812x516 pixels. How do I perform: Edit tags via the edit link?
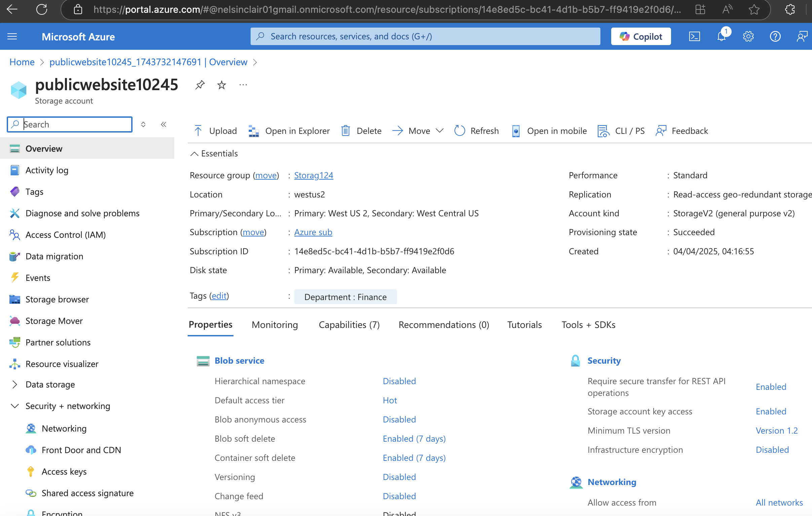[219, 296]
